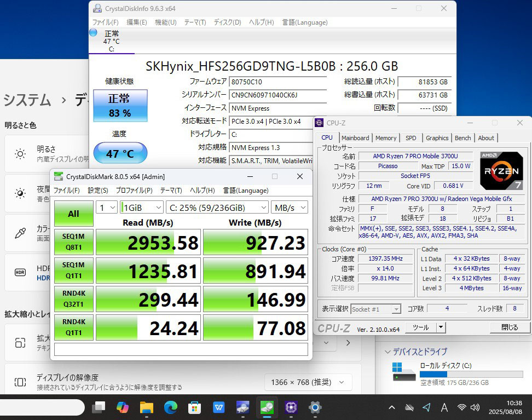Image resolution: width=532 pixels, height=420 pixels.
Task: Switch to the Bench tab in CPU-Z
Action: 463,138
